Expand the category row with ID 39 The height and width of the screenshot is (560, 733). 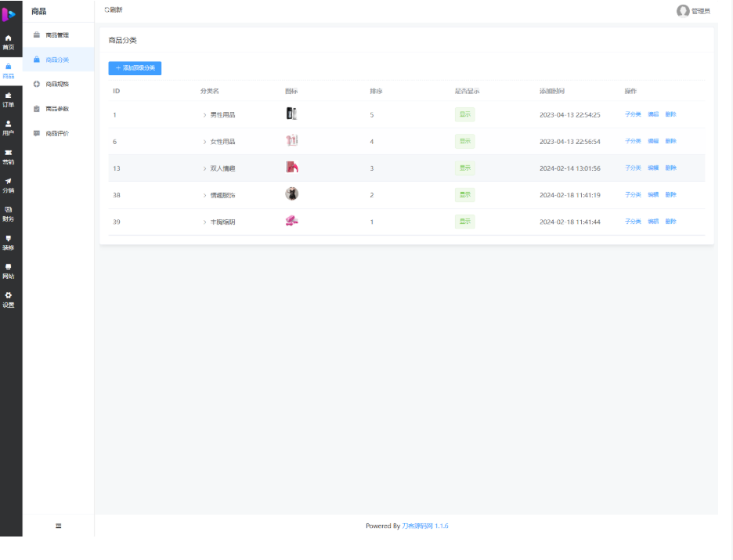pyautogui.click(x=204, y=222)
